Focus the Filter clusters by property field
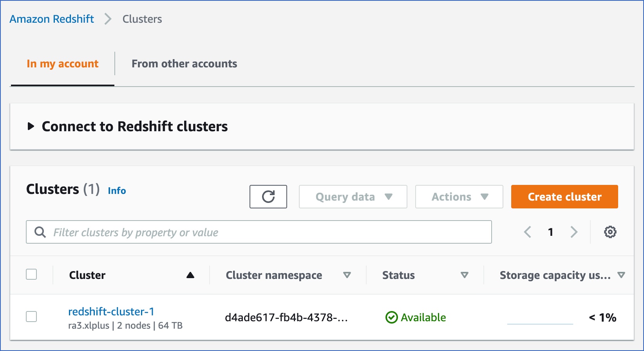The width and height of the screenshot is (644, 351). [x=259, y=232]
